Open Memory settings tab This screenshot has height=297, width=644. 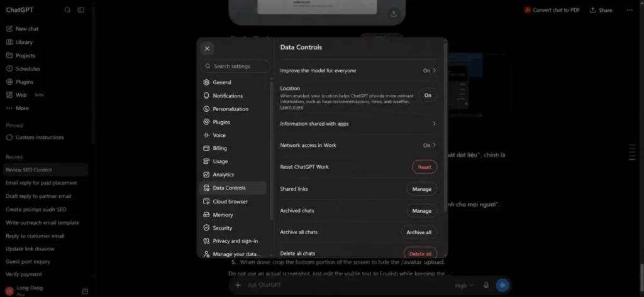pos(234,215)
